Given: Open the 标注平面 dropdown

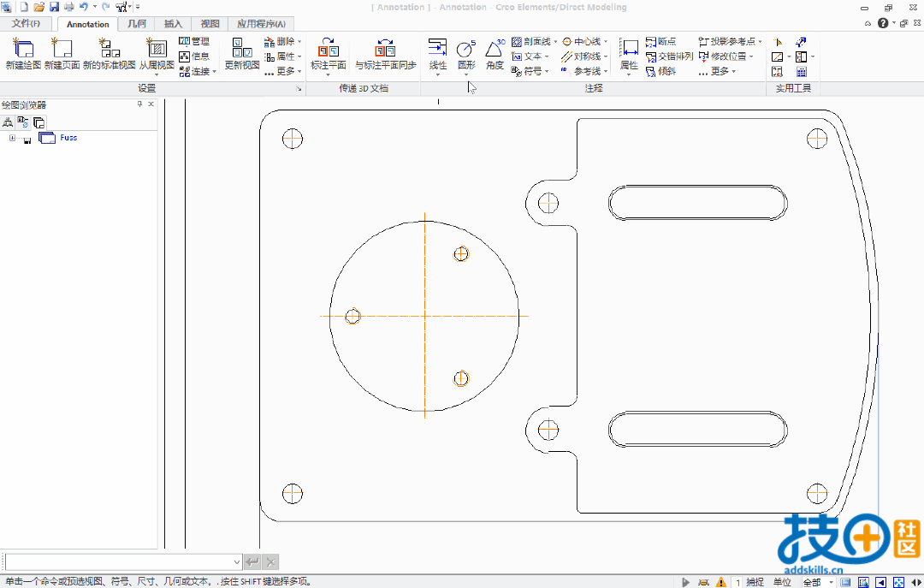Looking at the screenshot, I should pyautogui.click(x=329, y=75).
